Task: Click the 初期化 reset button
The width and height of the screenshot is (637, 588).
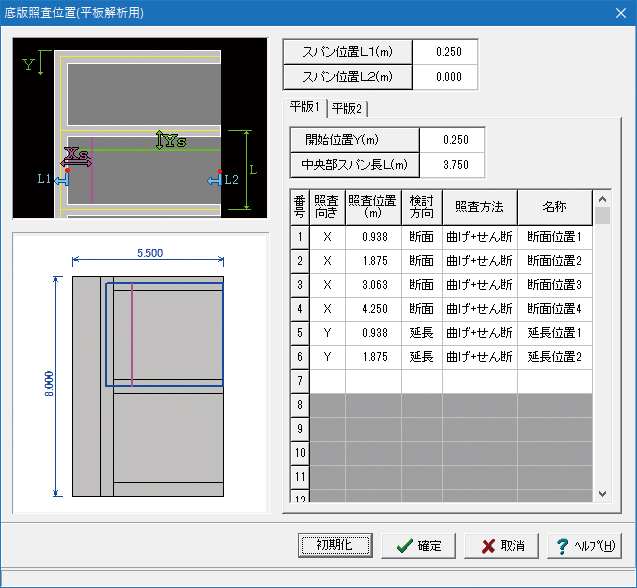Action: (335, 545)
